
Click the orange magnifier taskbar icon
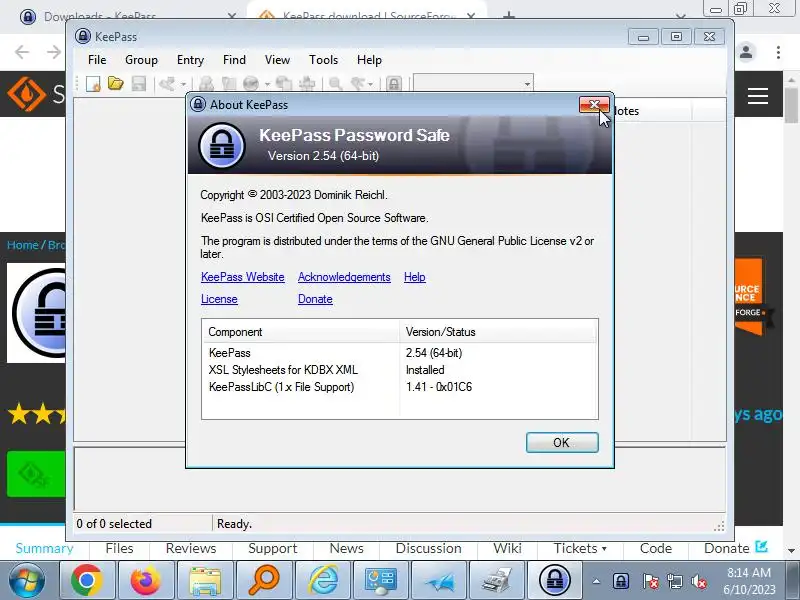[264, 580]
